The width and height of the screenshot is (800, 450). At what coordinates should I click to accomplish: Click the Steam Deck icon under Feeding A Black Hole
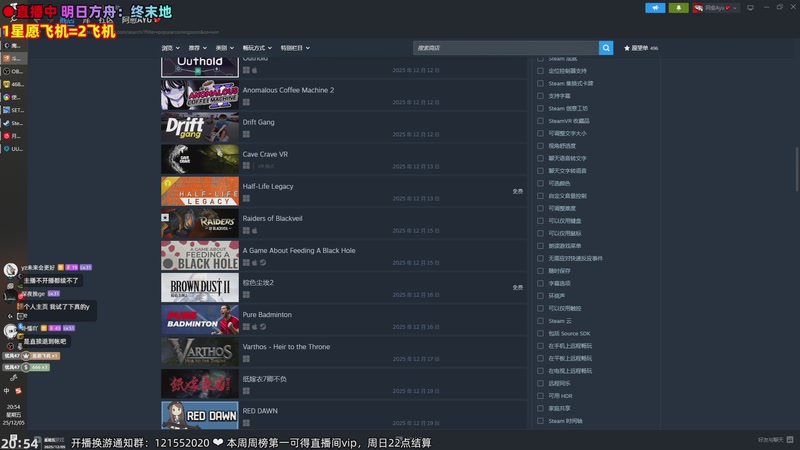click(x=263, y=263)
